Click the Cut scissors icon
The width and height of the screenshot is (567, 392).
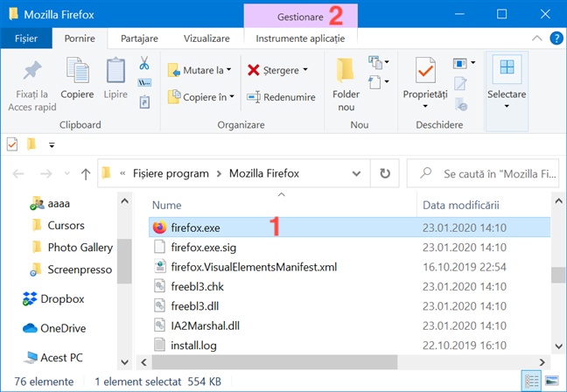(x=143, y=63)
